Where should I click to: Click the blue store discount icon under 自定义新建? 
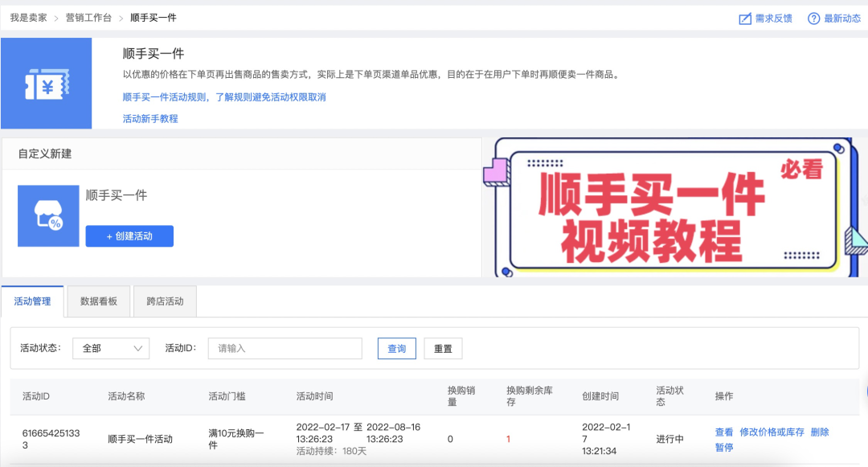tap(48, 215)
